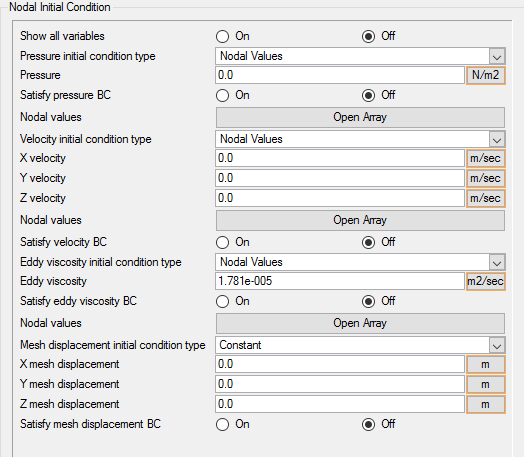Viewport: 524px width, 457px height.
Task: Click the X mesh displacement unit button
Action: 486,364
